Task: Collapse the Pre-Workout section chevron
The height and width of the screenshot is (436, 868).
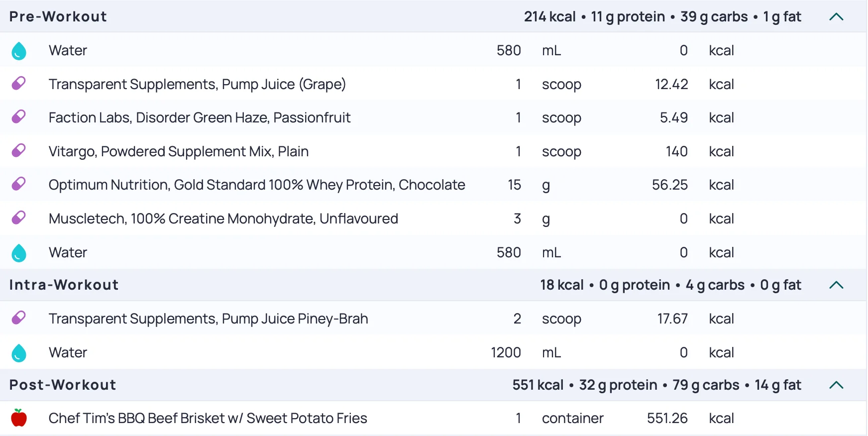Action: pyautogui.click(x=836, y=17)
